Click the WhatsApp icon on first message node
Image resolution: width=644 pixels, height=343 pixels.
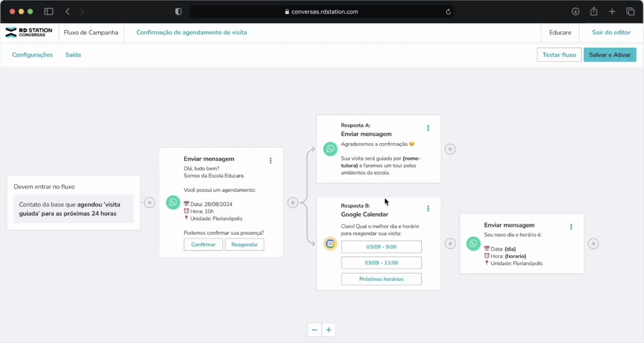coord(173,202)
